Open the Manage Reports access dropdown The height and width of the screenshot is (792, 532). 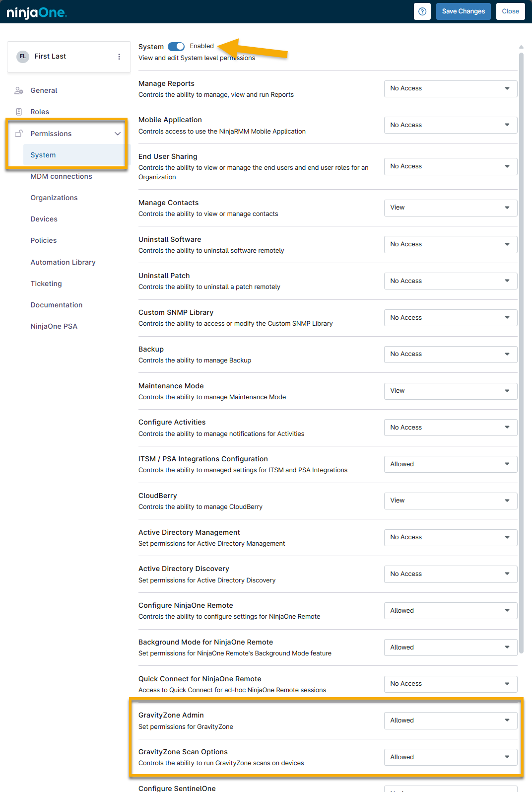pyautogui.click(x=450, y=88)
